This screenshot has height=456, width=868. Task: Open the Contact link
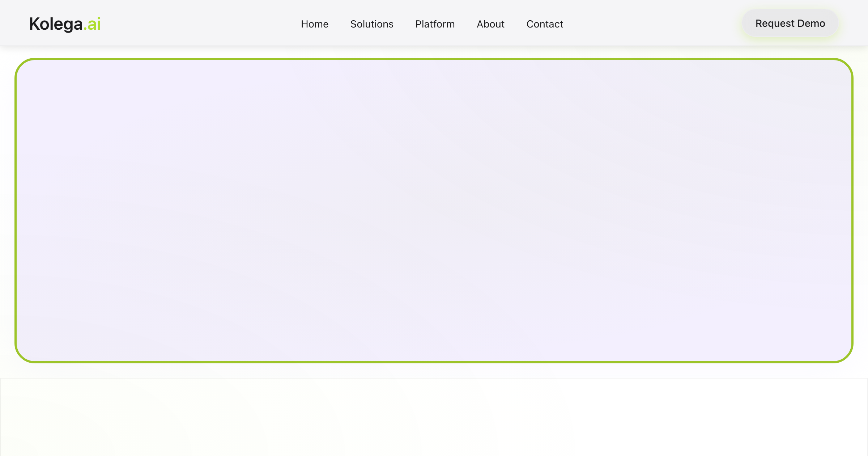545,24
